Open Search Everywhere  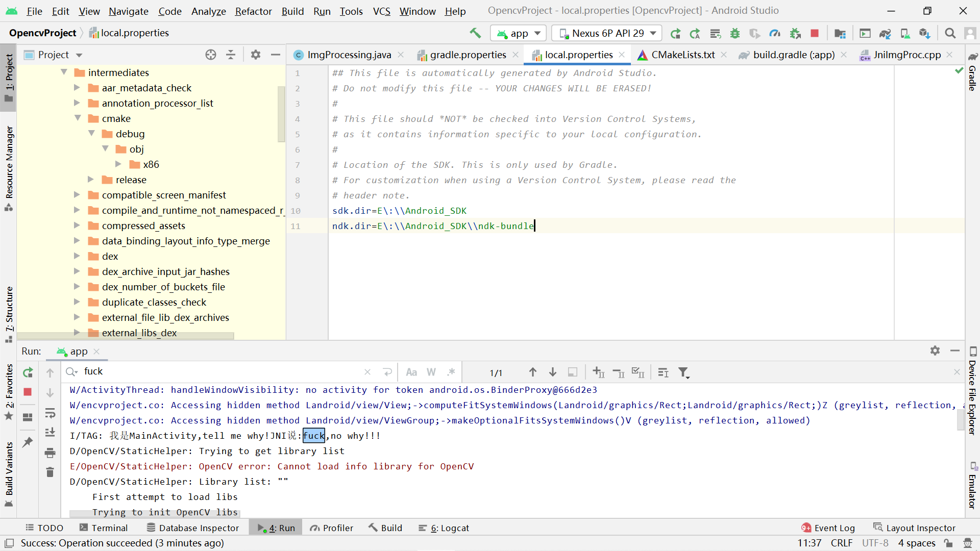coord(950,33)
